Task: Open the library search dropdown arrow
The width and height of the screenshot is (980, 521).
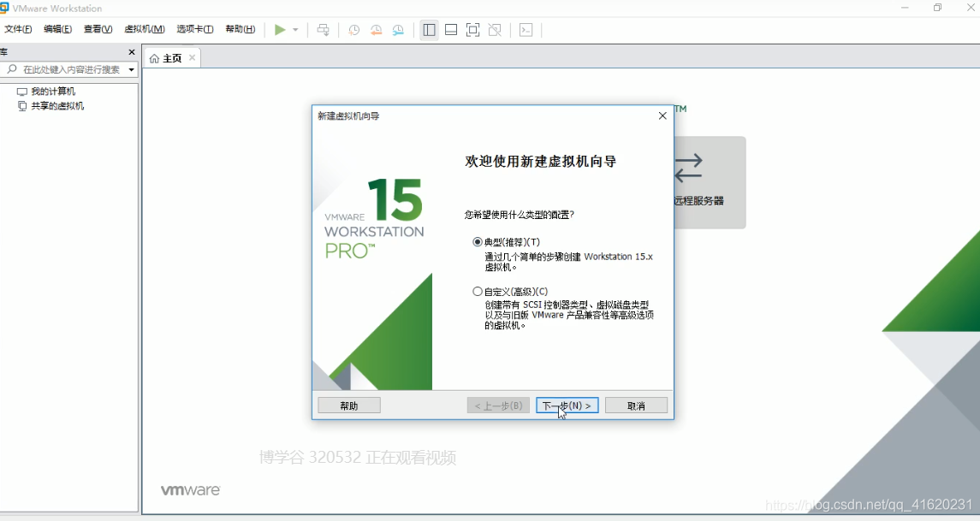Action: click(131, 69)
